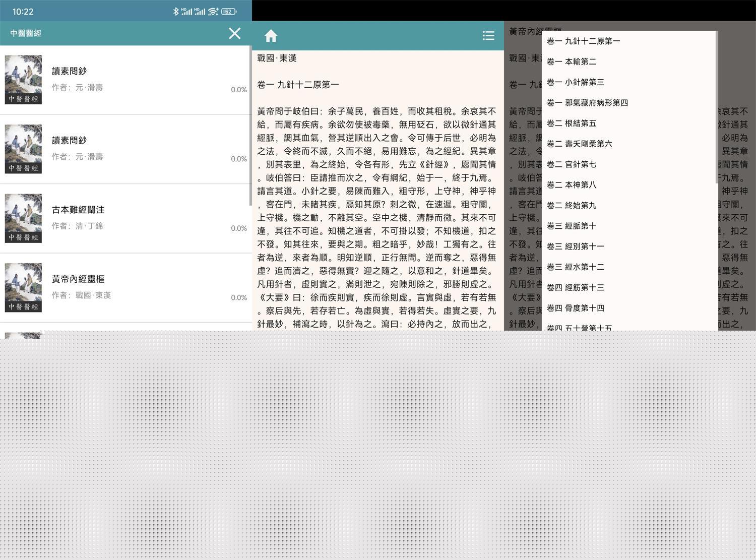Tap the 10:22 clock in status bar
The image size is (756, 560).
coord(23,11)
